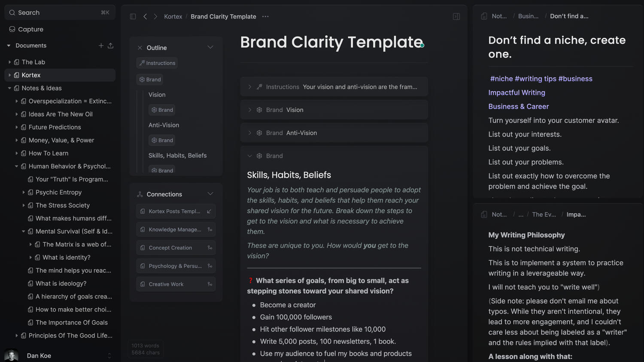
Task: Open the Kortex Posts Template connection
Action: (x=174, y=211)
